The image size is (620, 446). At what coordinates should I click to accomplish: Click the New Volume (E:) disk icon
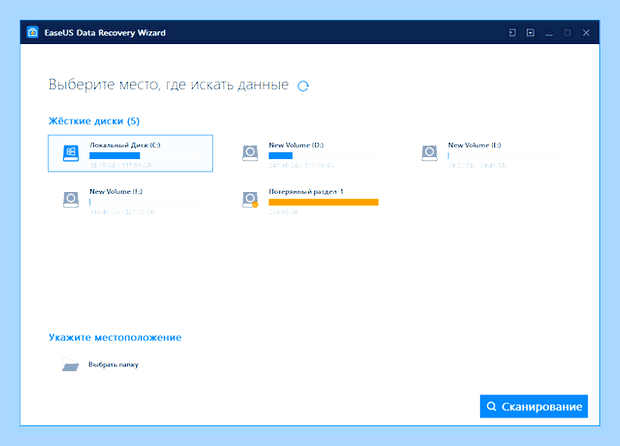point(429,153)
